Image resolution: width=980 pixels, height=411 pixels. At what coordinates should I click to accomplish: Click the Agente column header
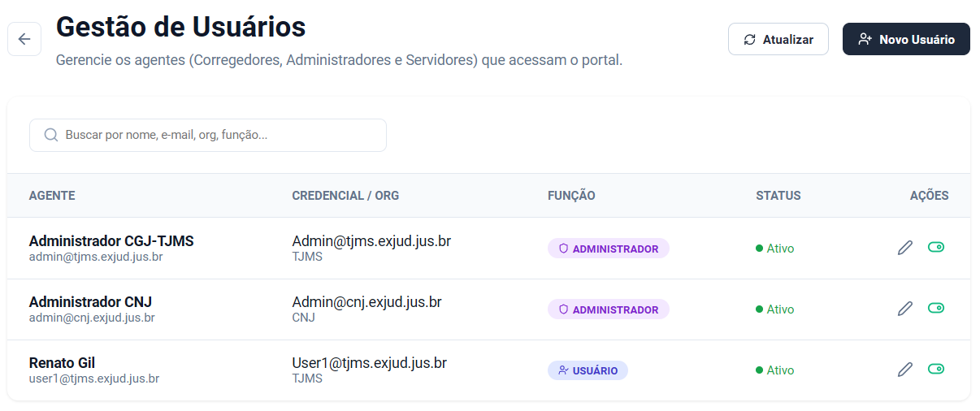52,196
